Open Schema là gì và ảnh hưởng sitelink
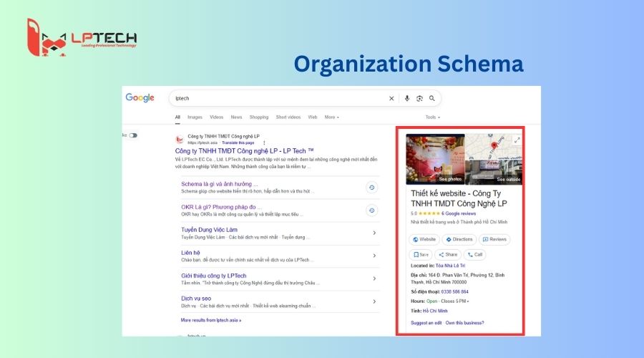Image resolution: width=644 pixels, height=358 pixels. pos(220,184)
